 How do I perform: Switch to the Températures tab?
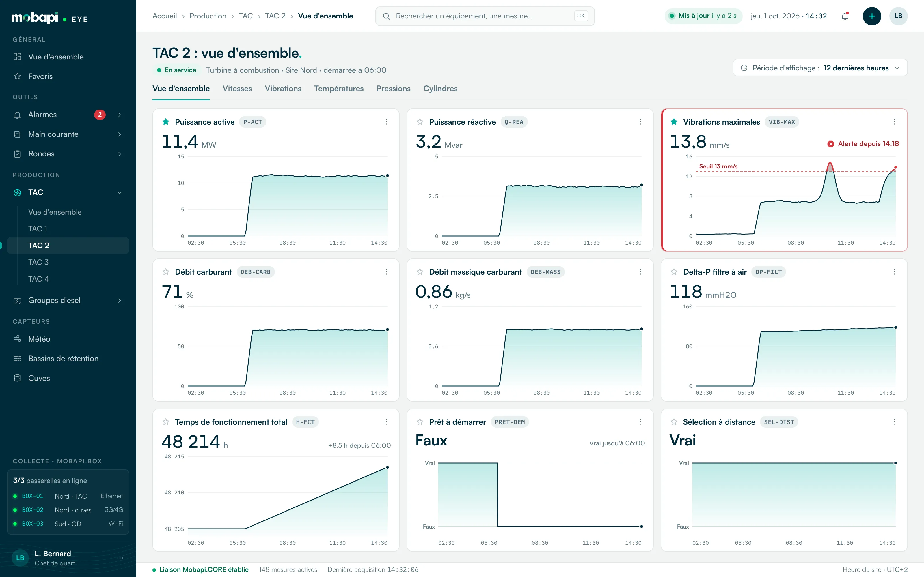click(339, 89)
